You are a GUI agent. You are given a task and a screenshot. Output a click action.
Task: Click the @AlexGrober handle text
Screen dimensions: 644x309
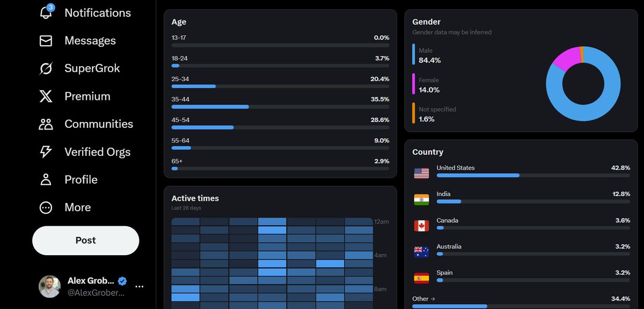pos(96,292)
